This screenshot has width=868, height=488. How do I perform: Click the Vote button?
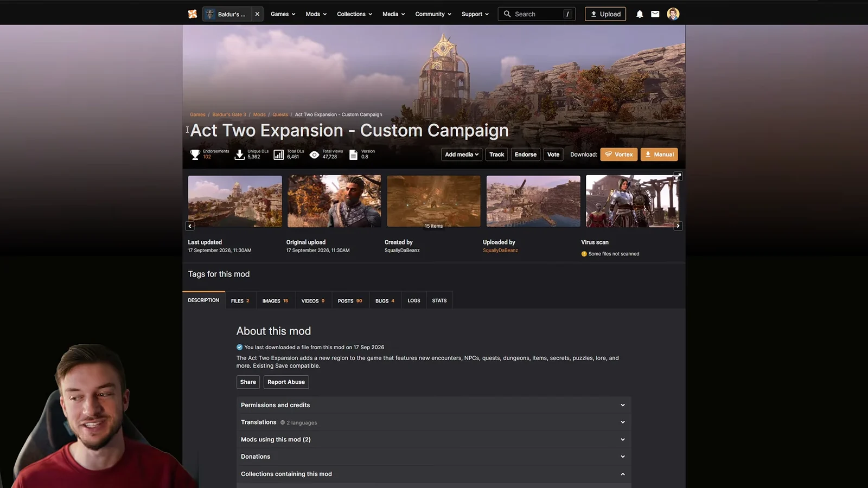click(553, 155)
